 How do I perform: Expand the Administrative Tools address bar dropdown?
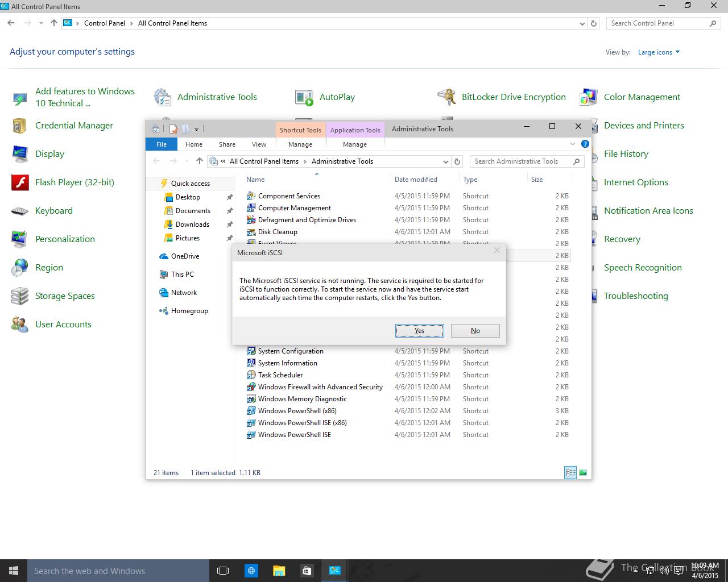click(445, 161)
